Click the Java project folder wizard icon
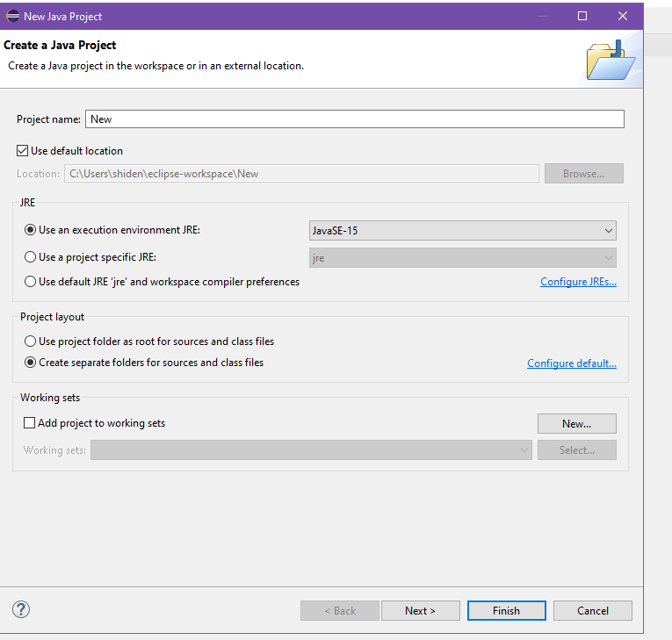Viewport: 672px width, 640px height. [611, 60]
